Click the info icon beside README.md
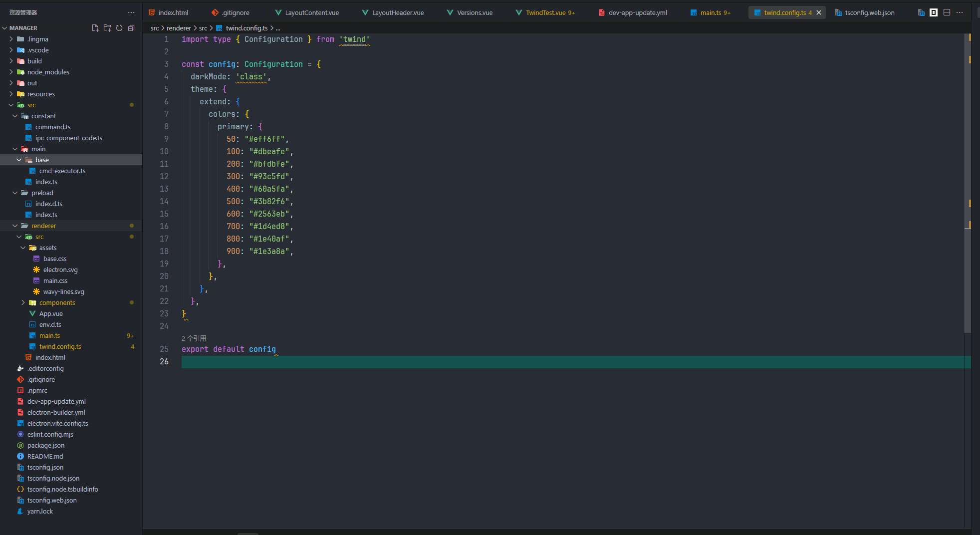This screenshot has height=535, width=980. [20, 456]
